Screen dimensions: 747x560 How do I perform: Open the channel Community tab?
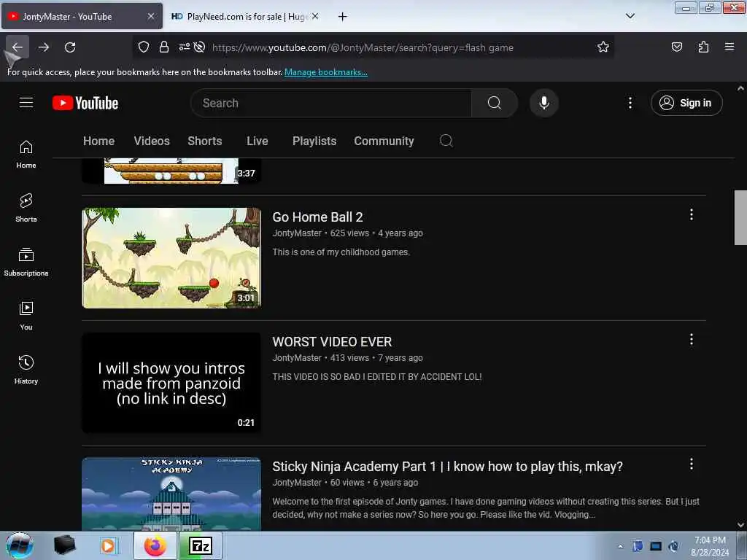click(384, 141)
